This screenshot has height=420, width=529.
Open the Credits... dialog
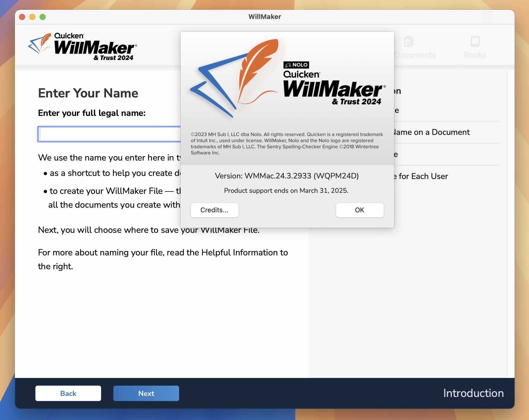[214, 210]
